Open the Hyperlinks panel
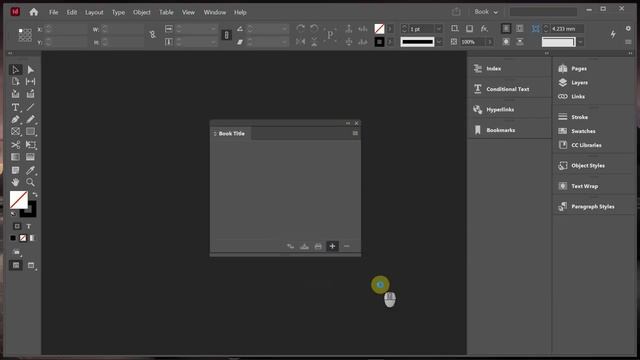Screen dimensions: 640x360 500,109
